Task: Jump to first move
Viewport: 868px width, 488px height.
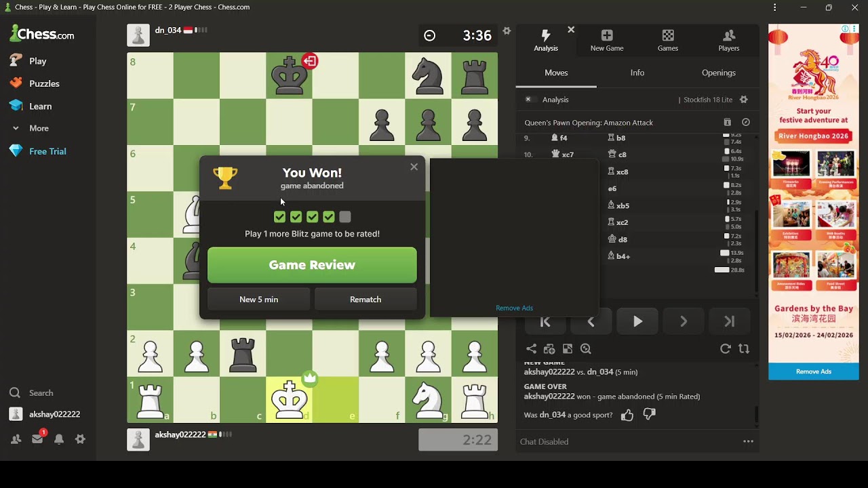Action: coord(545,322)
